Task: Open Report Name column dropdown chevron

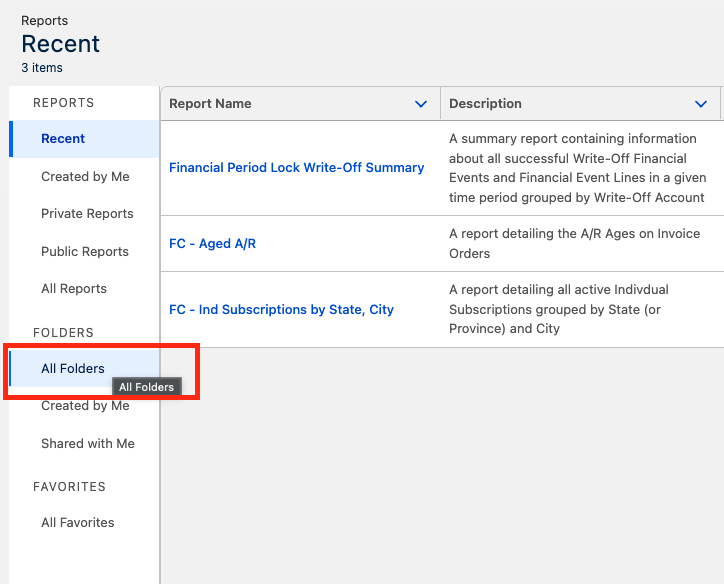Action: click(421, 104)
